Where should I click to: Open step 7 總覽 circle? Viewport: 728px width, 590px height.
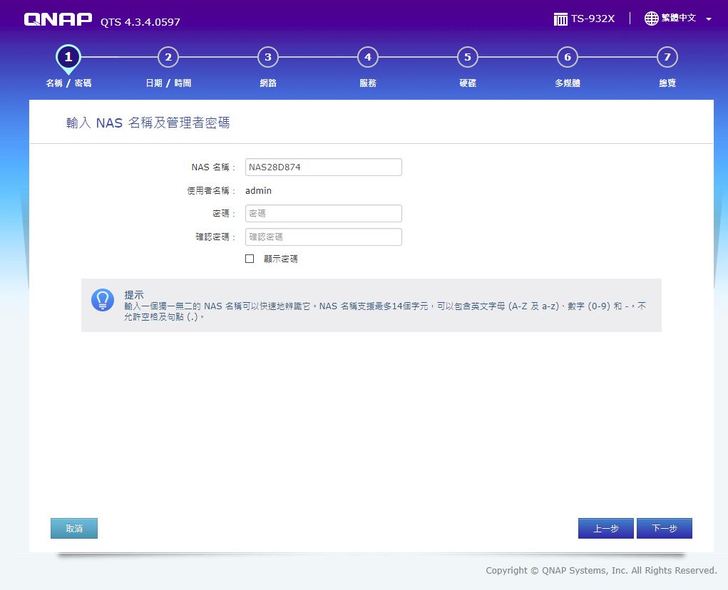pos(667,57)
